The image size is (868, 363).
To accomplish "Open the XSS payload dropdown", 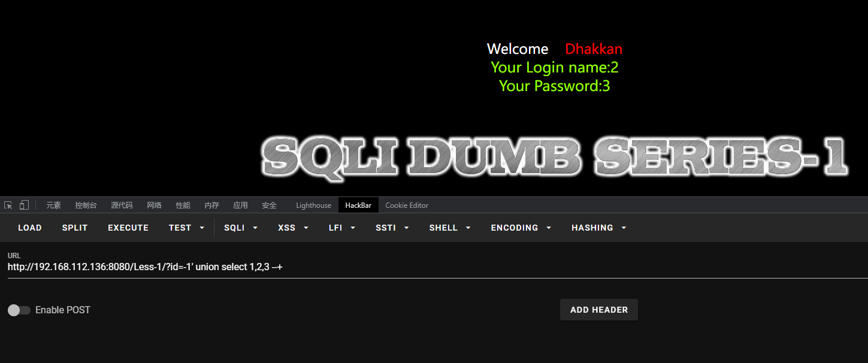I will [x=294, y=228].
